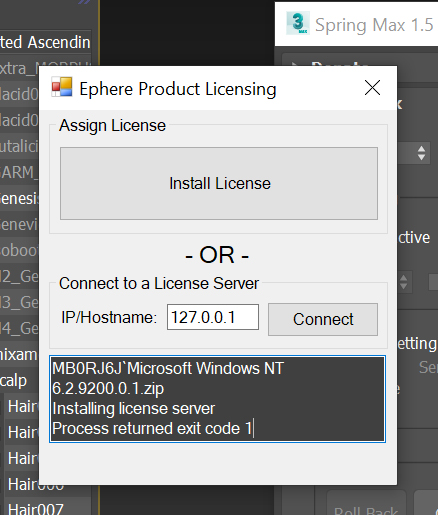
Task: Click the 3ds Max icon in Spring Max window
Action: (x=298, y=23)
